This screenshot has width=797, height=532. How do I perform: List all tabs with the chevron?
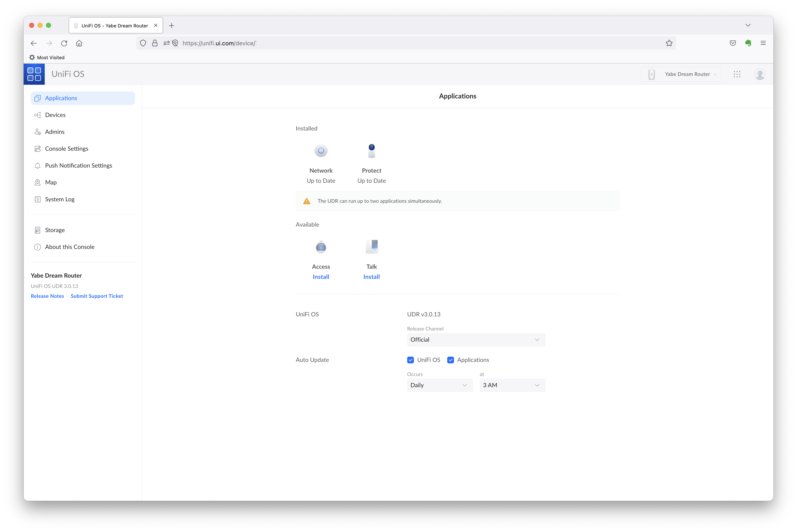748,25
